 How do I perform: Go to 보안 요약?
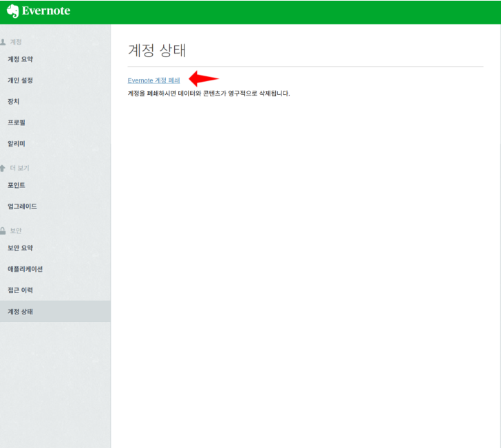(x=20, y=248)
